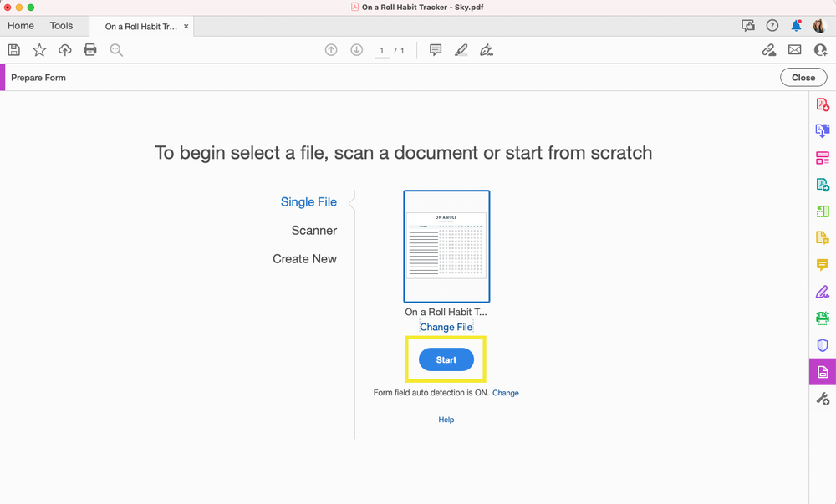This screenshot has height=504, width=836.
Task: Add a sticky note comment
Action: pos(435,50)
